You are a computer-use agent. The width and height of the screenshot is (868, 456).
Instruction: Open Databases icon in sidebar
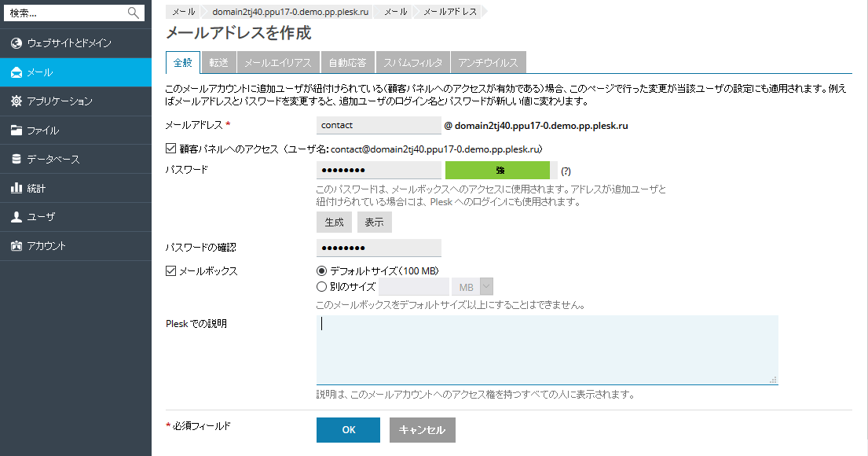(16, 160)
